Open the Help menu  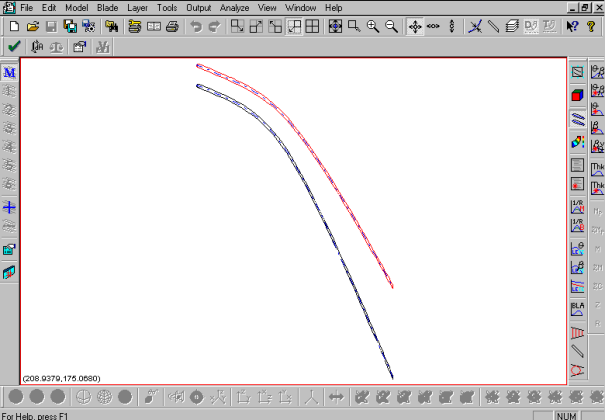pyautogui.click(x=333, y=8)
